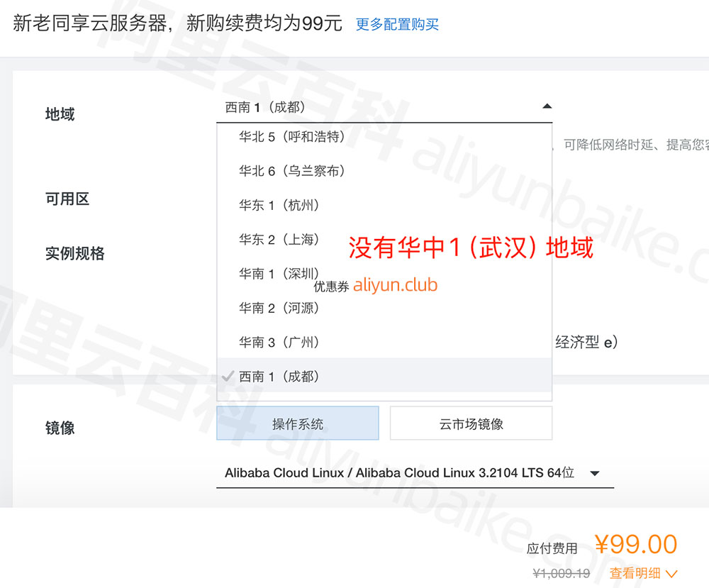Click the 更多配置购买 link
709x588 pixels.
[397, 24]
